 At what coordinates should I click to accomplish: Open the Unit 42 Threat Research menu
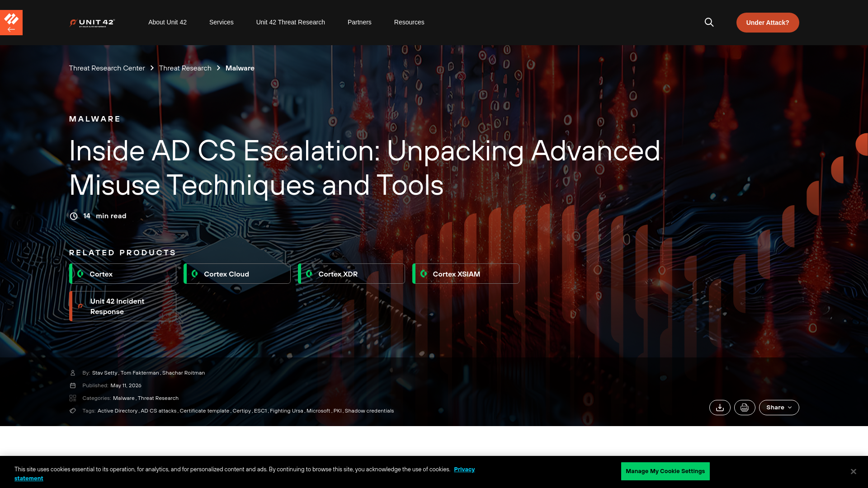coord(291,22)
